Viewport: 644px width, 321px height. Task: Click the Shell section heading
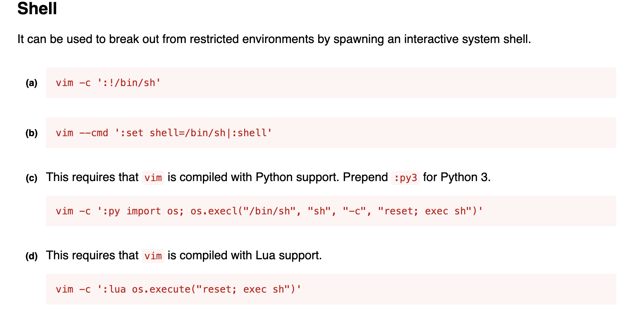point(37,9)
